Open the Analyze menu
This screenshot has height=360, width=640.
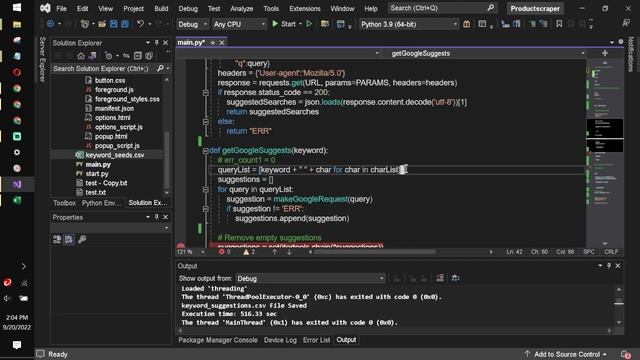(242, 8)
